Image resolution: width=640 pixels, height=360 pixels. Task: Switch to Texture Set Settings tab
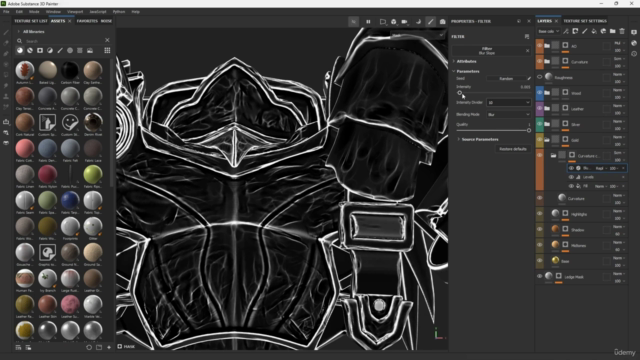(585, 21)
